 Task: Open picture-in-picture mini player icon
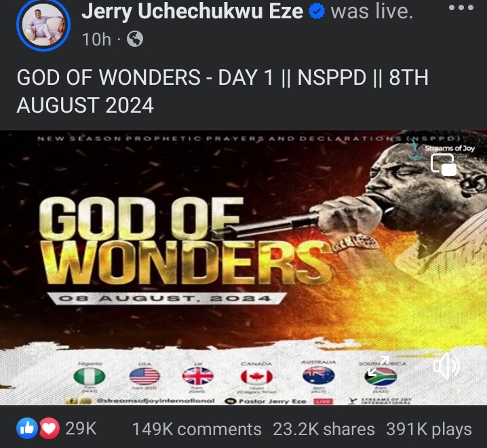coord(444,164)
